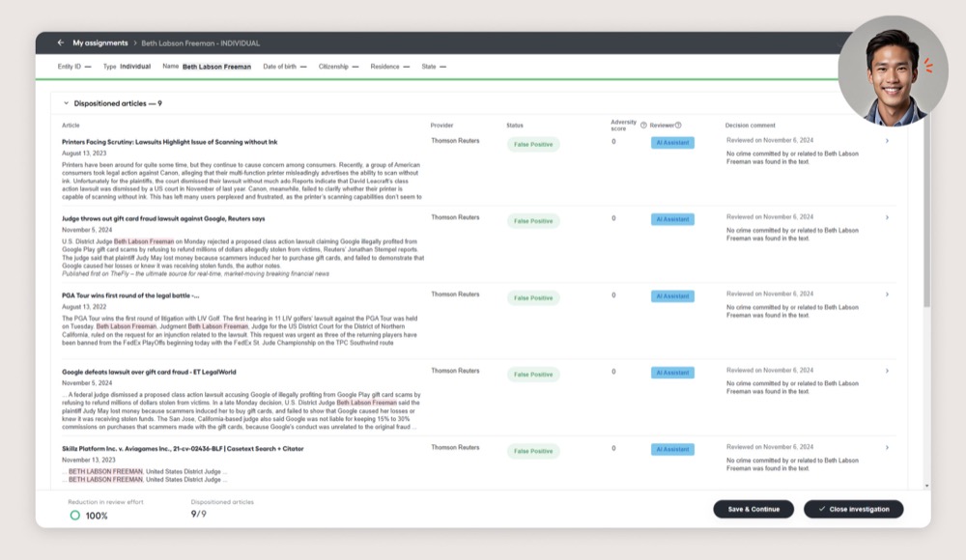Expand the Printers Facing Scrutiny article row
The height and width of the screenshot is (560, 966).
[x=887, y=141]
